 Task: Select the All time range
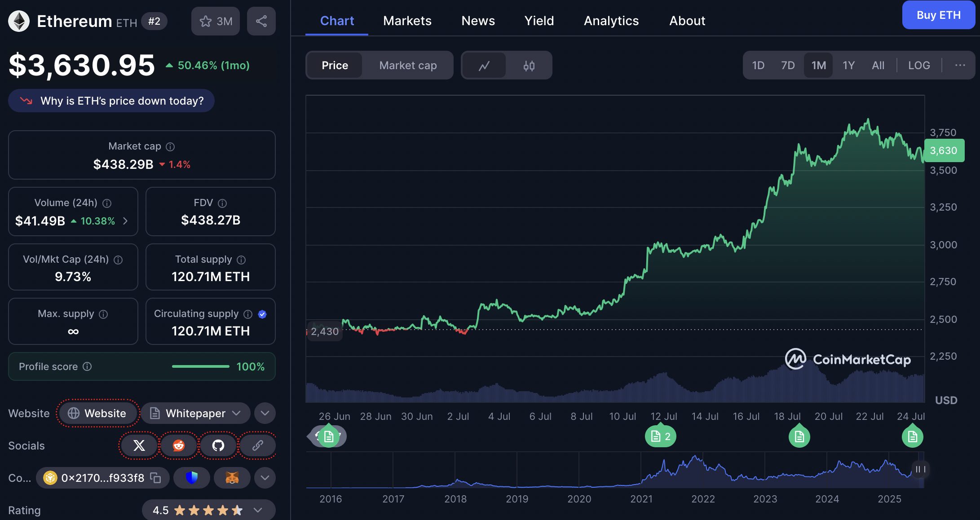(878, 66)
